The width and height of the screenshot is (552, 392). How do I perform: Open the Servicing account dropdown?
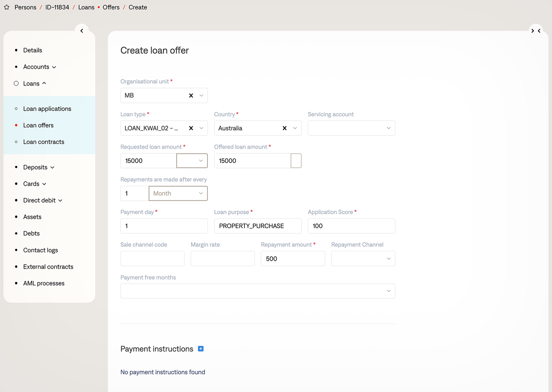pos(351,128)
